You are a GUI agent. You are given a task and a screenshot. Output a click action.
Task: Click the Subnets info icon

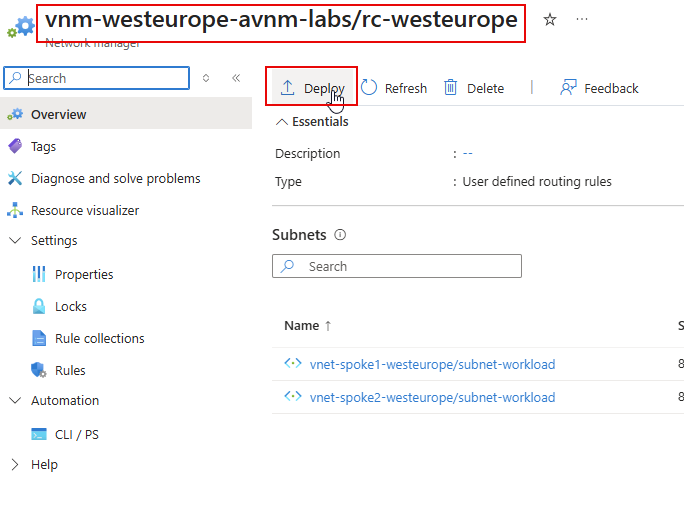click(340, 235)
